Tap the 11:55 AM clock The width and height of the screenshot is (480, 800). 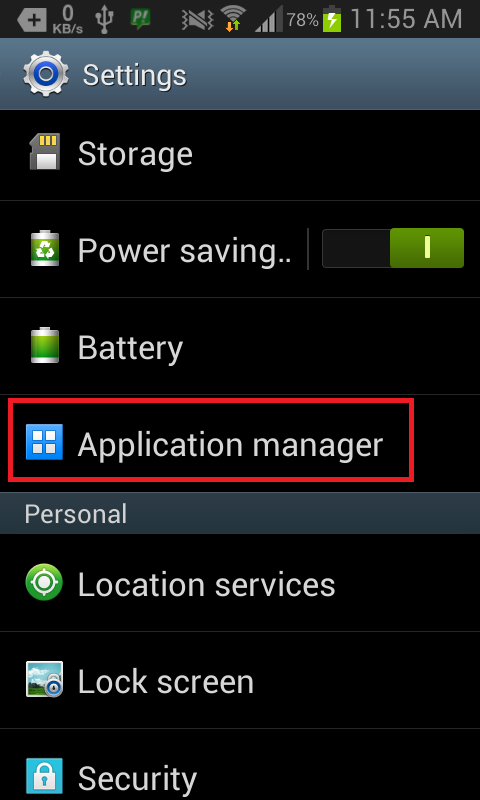click(407, 19)
